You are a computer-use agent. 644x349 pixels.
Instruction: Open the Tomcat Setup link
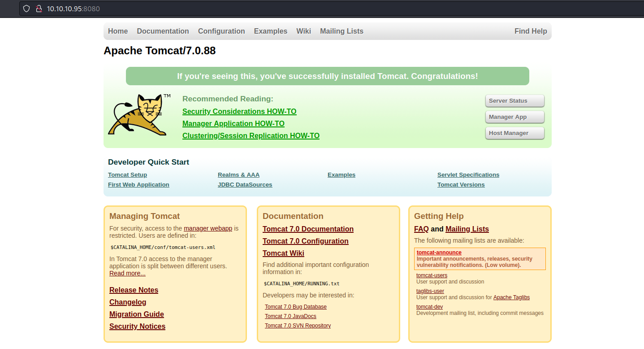[x=127, y=175]
